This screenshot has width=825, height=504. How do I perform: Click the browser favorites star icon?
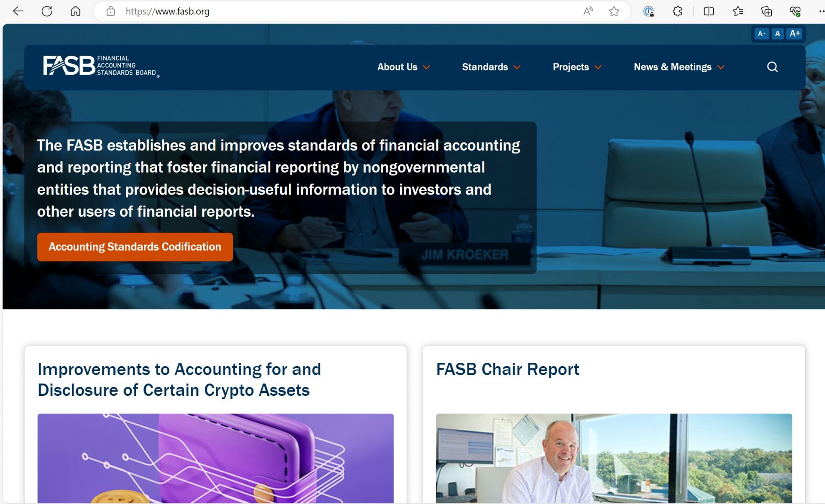pos(613,12)
